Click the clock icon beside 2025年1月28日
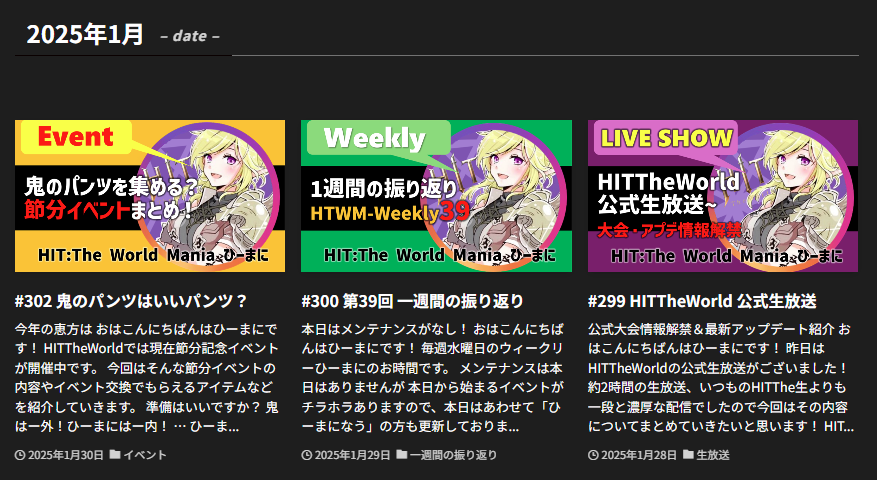The image size is (877, 480). coord(593,455)
